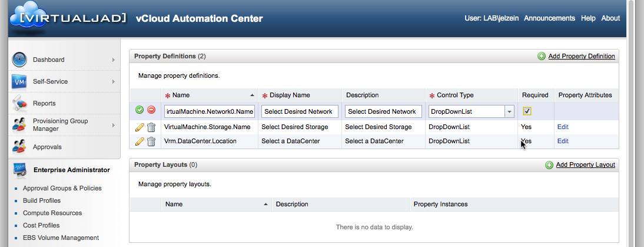
Task: Open Build Profiles in the sidebar
Action: pos(42,200)
